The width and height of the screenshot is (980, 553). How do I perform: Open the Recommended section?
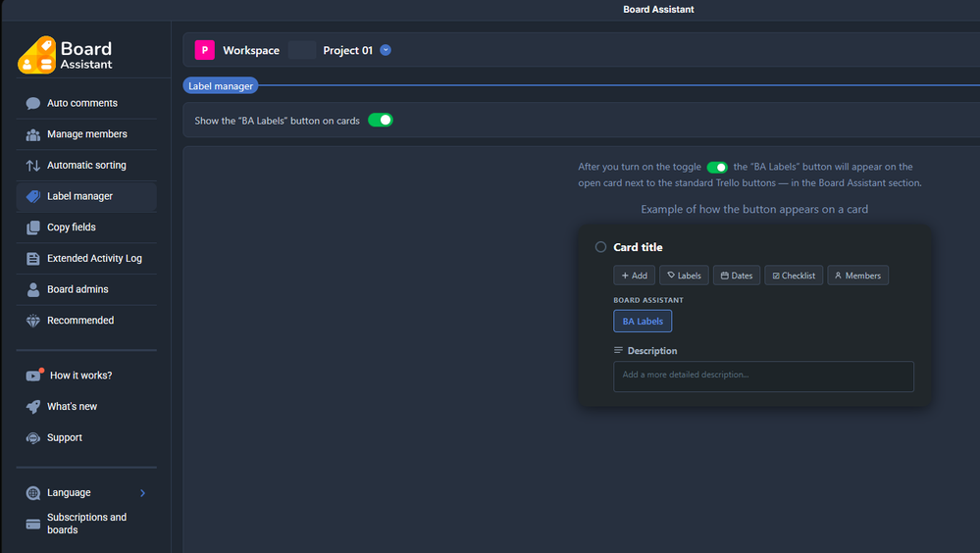86,321
